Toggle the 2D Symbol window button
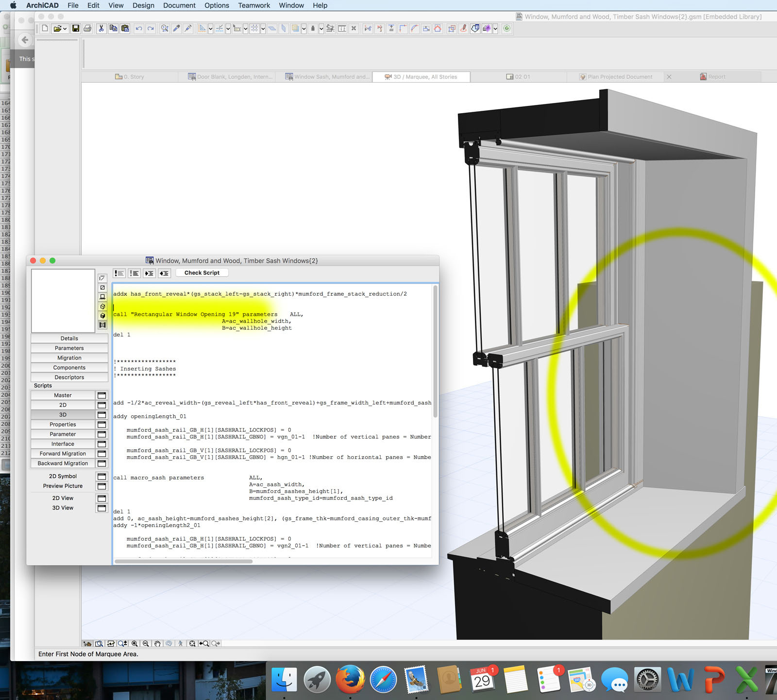The image size is (777, 700). [x=102, y=477]
